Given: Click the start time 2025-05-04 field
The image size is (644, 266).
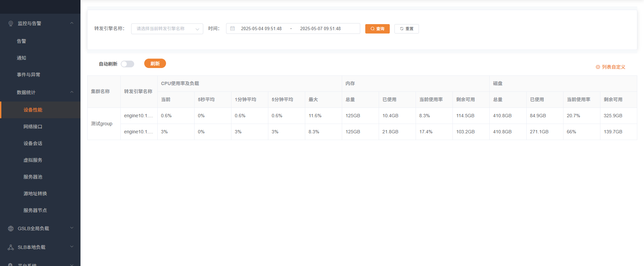Looking at the screenshot, I should click(261, 29).
